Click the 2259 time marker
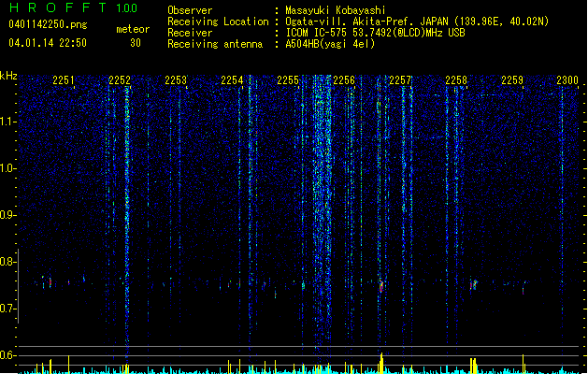The width and height of the screenshot is (588, 374). coord(512,80)
